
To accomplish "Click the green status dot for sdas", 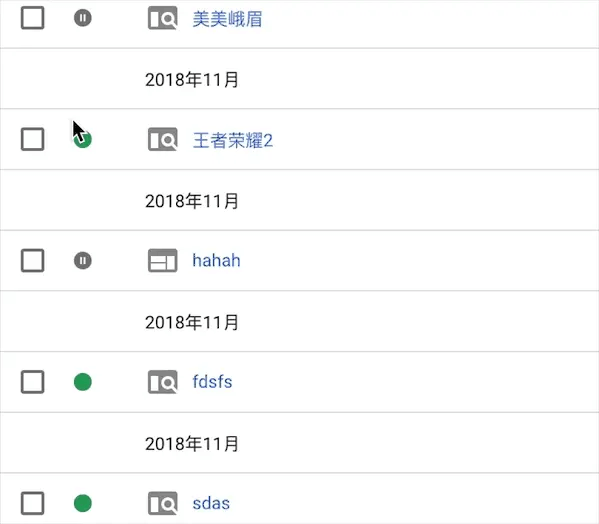I will (83, 503).
